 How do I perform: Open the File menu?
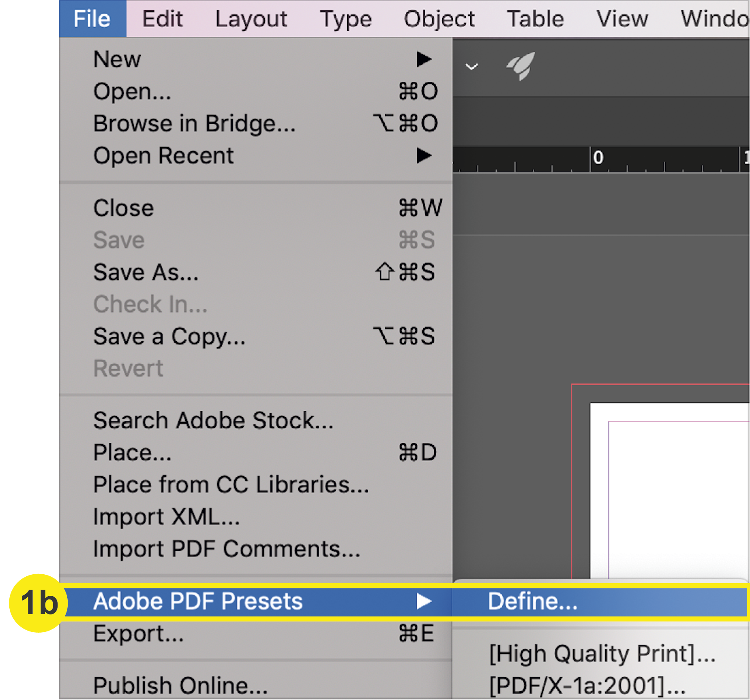pyautogui.click(x=93, y=19)
